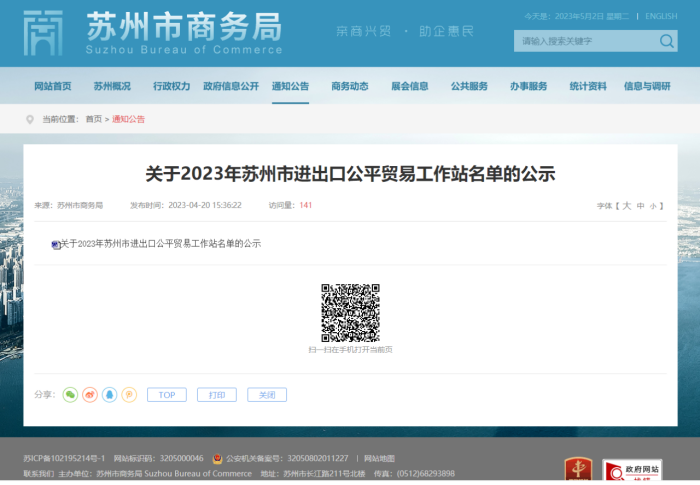Share the page via Weibo icon
Image resolution: width=700 pixels, height=485 pixels.
90,395
